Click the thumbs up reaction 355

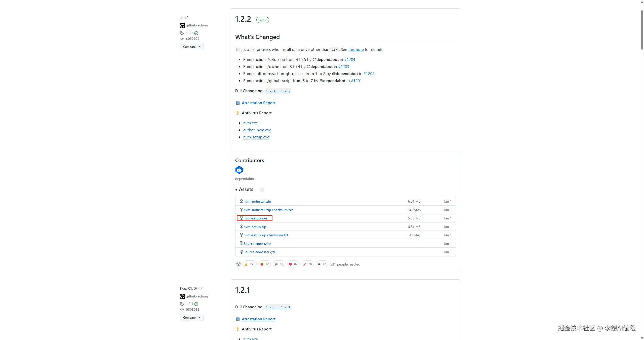coord(249,264)
